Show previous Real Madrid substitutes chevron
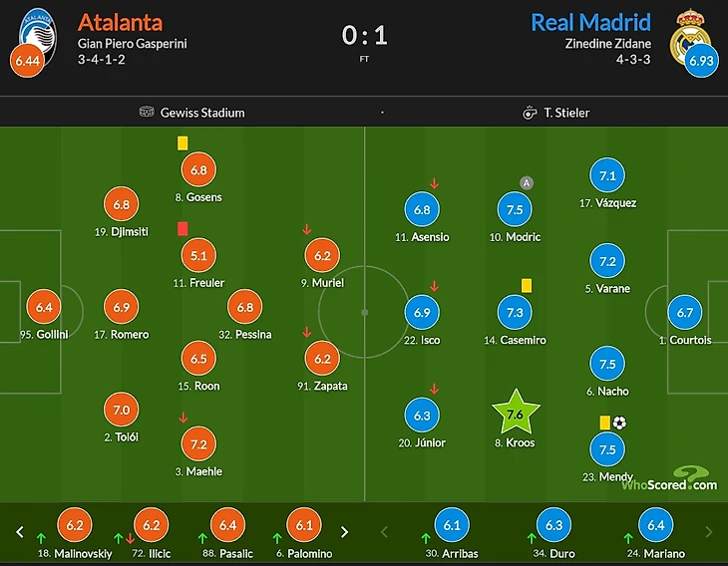728x566 pixels. (x=384, y=532)
